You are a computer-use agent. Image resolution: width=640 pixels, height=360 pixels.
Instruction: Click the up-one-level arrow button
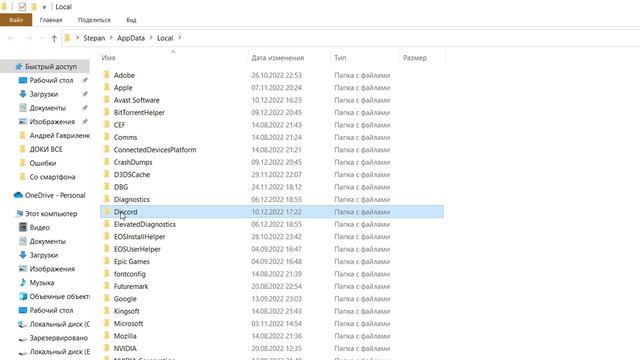[x=54, y=38]
